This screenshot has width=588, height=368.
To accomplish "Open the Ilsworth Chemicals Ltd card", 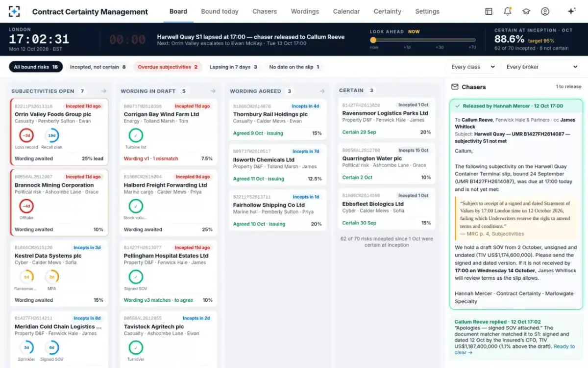I will pyautogui.click(x=277, y=164).
